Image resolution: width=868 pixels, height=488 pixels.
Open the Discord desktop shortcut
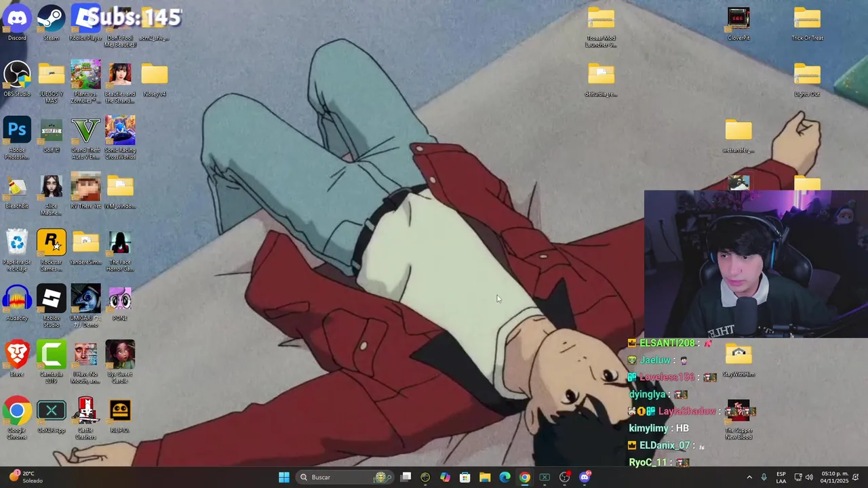(x=17, y=23)
